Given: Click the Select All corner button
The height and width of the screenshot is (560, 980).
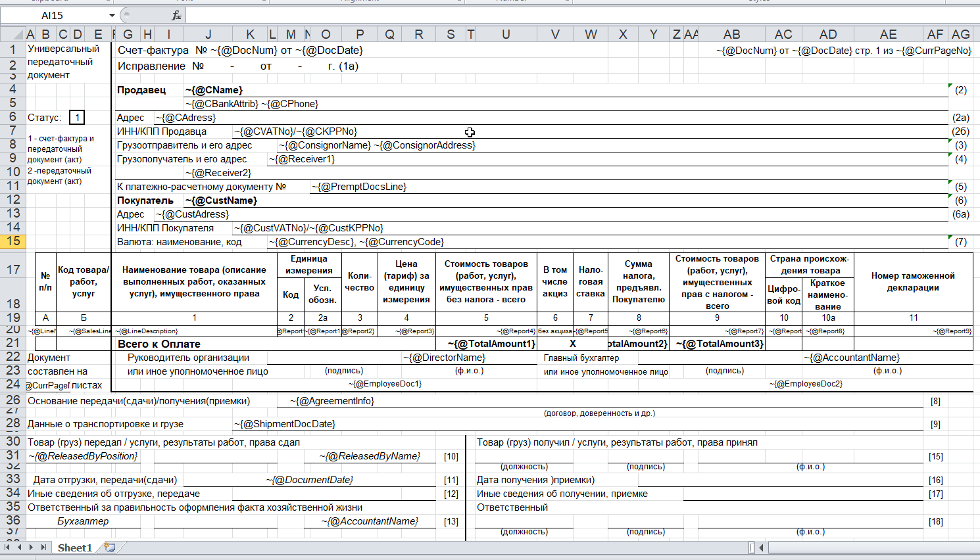Looking at the screenshot, I should [x=13, y=34].
